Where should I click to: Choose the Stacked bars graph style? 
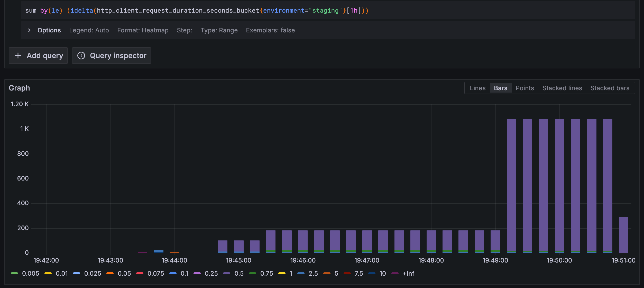(610, 88)
